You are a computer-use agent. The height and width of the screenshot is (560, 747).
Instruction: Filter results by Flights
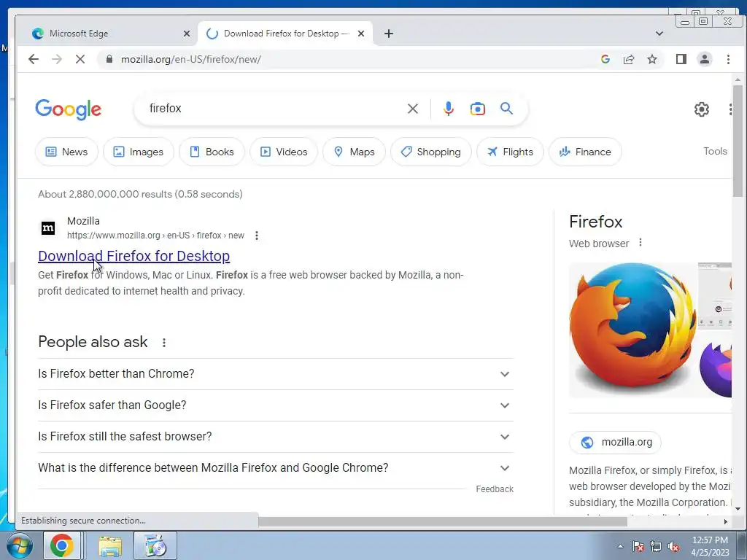coord(510,152)
